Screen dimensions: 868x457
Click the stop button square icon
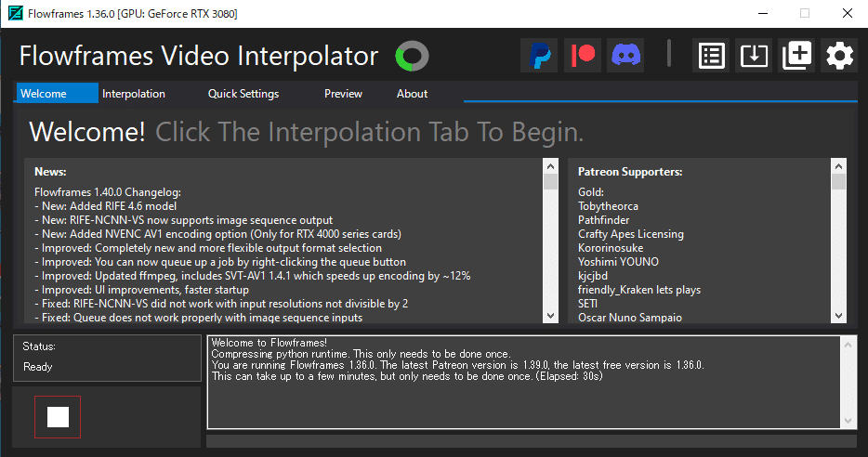pos(58,417)
